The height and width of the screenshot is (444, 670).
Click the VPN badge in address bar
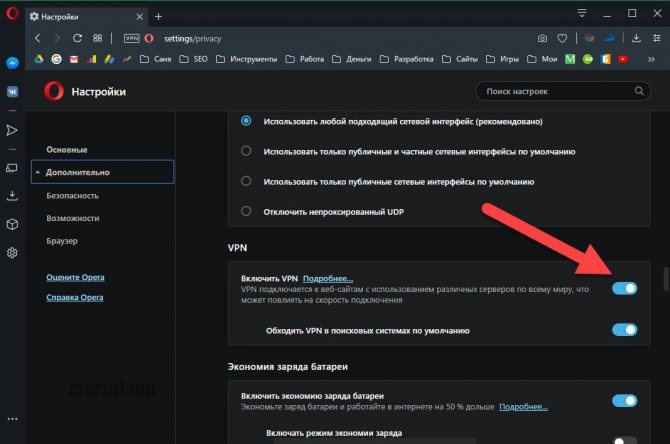[x=131, y=38]
